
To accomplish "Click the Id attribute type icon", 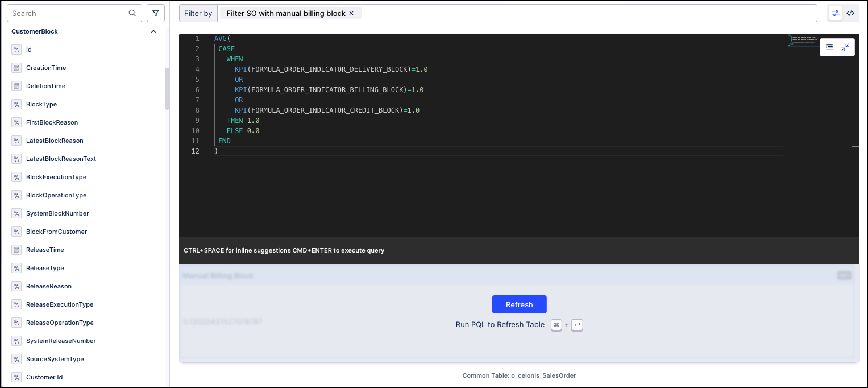I will tap(16, 49).
